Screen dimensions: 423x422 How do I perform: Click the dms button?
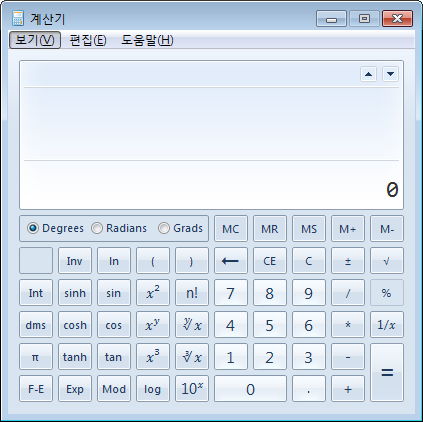(36, 325)
